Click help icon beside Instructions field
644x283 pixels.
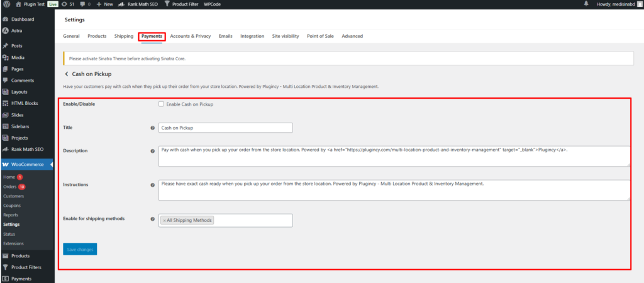tap(153, 185)
